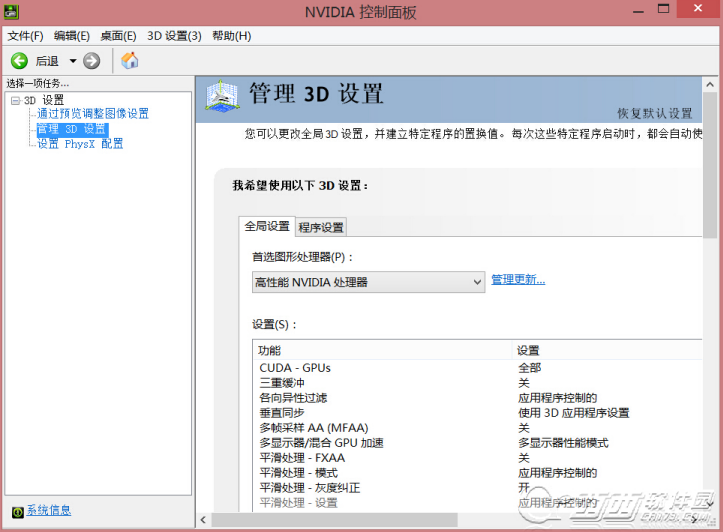Open the back history dropdown arrow
Image resolution: width=723 pixels, height=532 pixels.
[x=72, y=61]
